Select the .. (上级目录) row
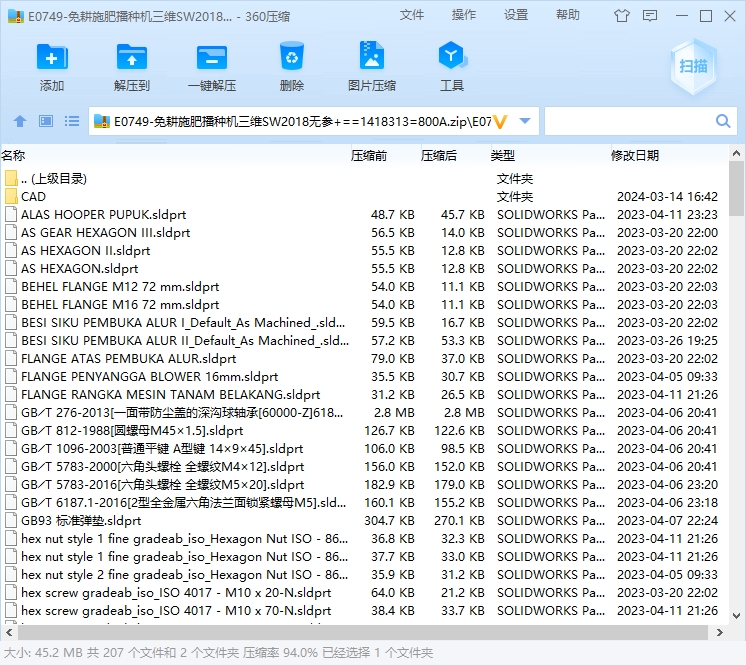Screen dimensions: 746x665 pos(364,178)
